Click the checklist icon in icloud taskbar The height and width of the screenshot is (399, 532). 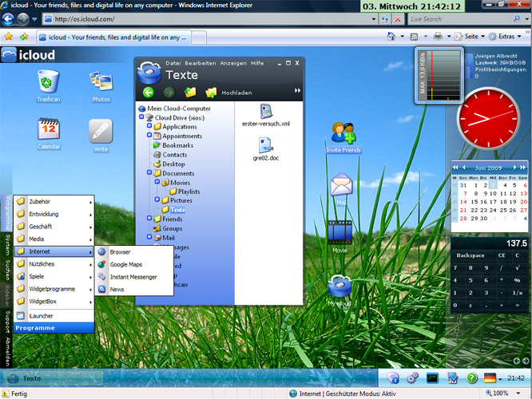pyautogui.click(x=452, y=377)
